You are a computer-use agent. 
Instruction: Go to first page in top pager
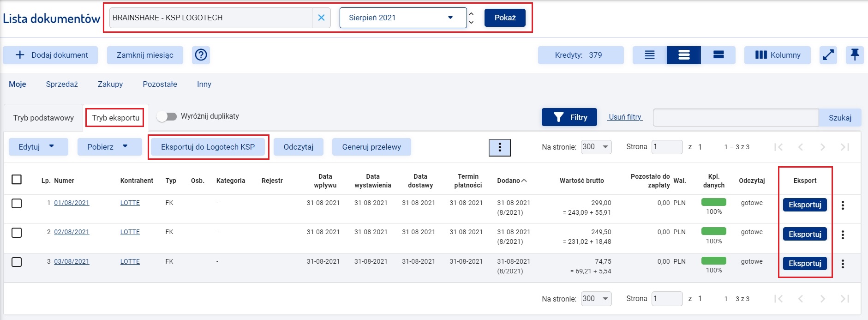(x=778, y=147)
